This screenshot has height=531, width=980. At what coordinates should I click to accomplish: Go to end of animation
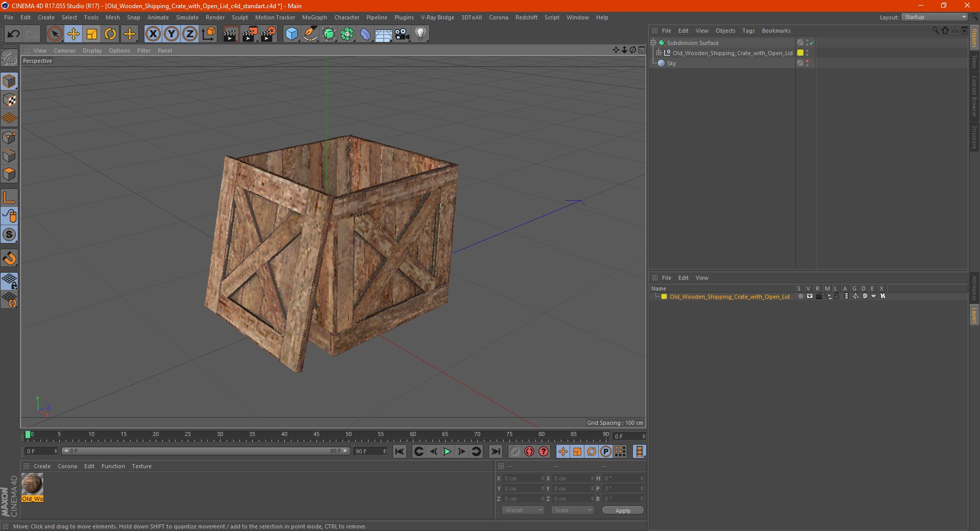(495, 451)
